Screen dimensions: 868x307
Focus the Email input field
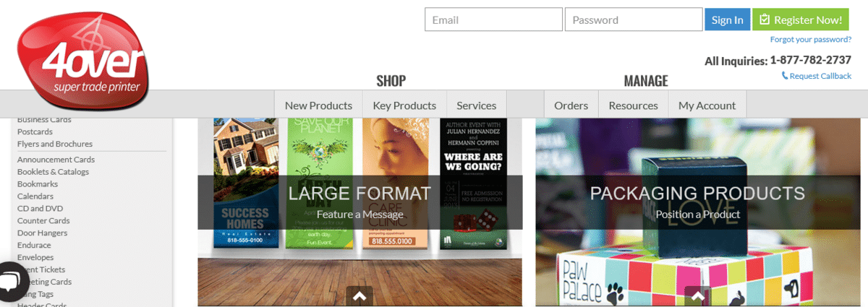pos(493,20)
